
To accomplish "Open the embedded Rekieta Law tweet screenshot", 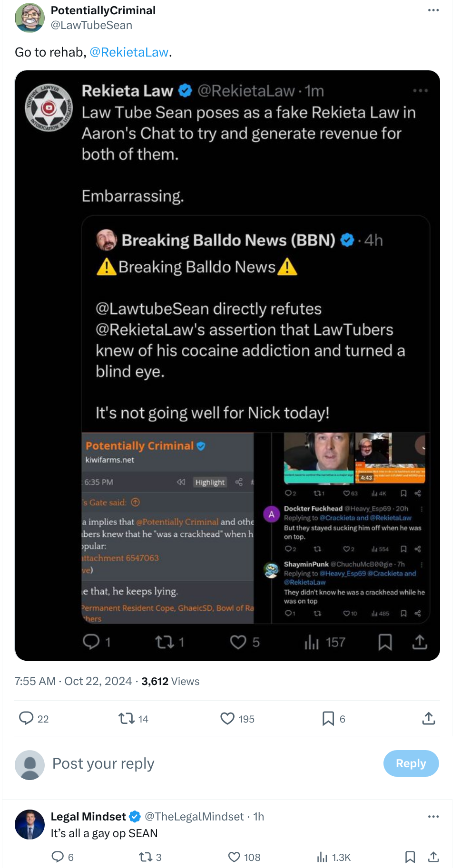I will pyautogui.click(x=227, y=366).
